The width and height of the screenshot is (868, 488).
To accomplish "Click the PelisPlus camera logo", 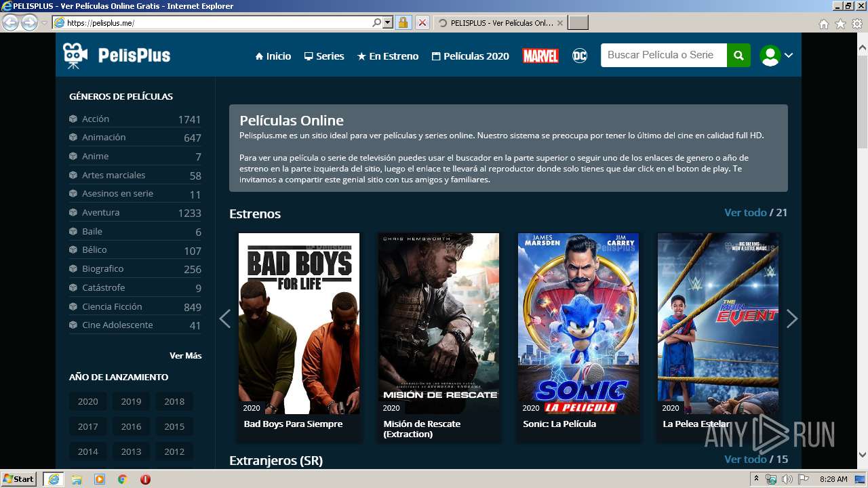I will (117, 56).
